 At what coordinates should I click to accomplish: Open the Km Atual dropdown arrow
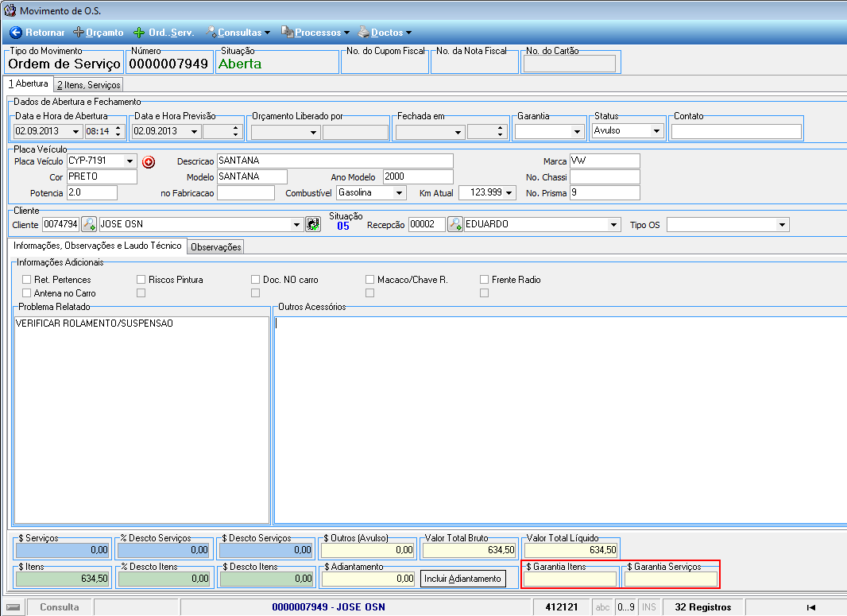pos(509,193)
